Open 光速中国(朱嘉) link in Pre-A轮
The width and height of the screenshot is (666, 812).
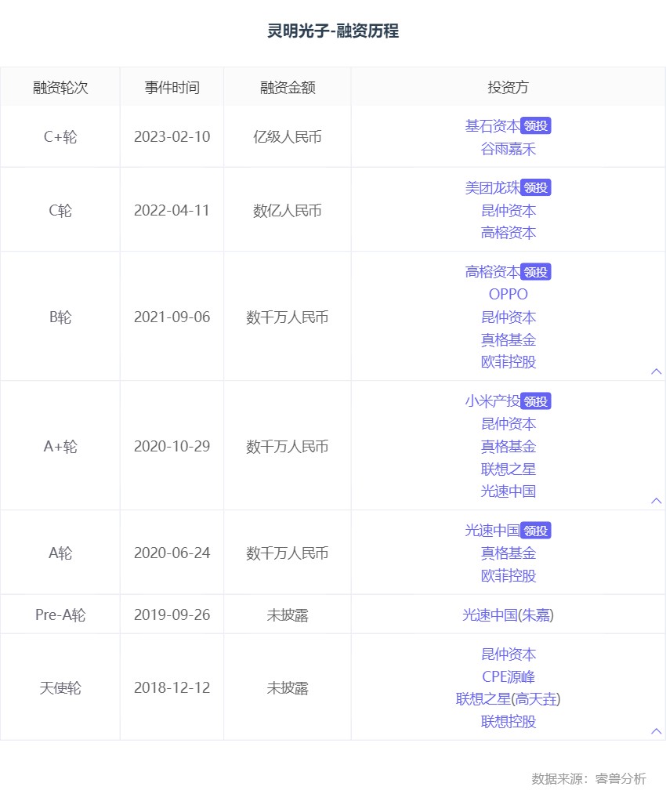click(x=508, y=614)
